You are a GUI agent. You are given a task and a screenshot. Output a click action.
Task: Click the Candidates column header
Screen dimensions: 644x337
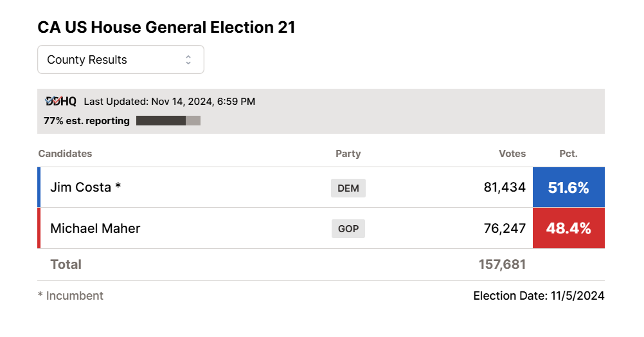pyautogui.click(x=65, y=154)
